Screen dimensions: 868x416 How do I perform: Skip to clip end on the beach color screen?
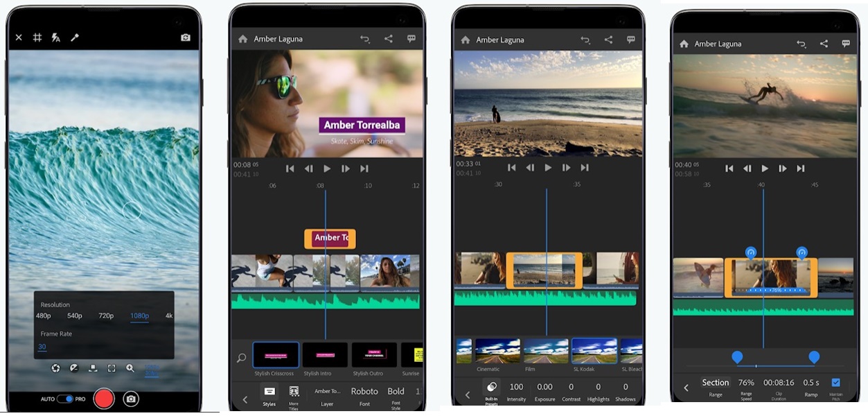pos(585,168)
